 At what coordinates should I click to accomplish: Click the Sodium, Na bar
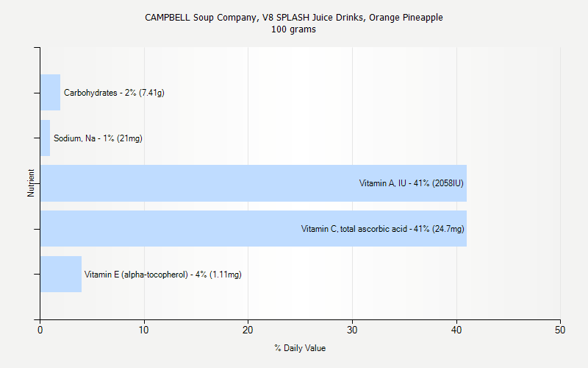coord(45,138)
